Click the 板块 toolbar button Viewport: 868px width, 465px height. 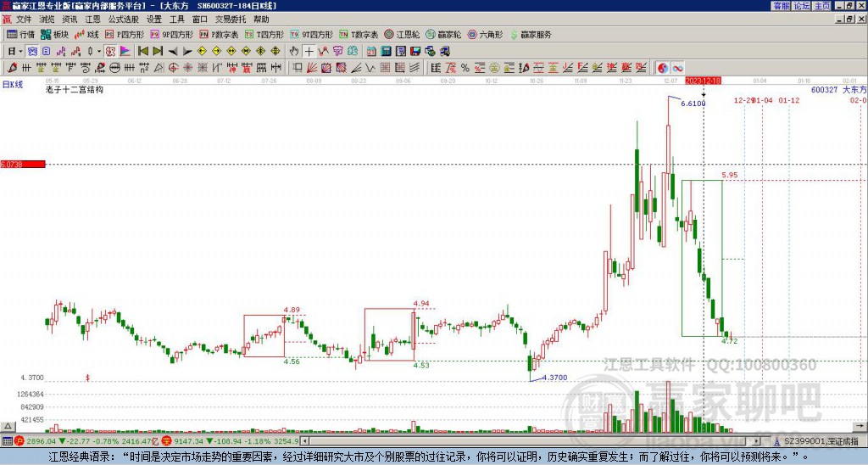point(55,34)
